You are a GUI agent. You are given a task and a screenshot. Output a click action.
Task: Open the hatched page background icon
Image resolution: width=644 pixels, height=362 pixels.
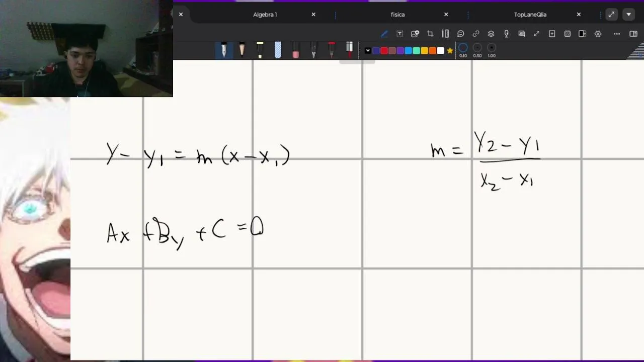[x=568, y=34]
